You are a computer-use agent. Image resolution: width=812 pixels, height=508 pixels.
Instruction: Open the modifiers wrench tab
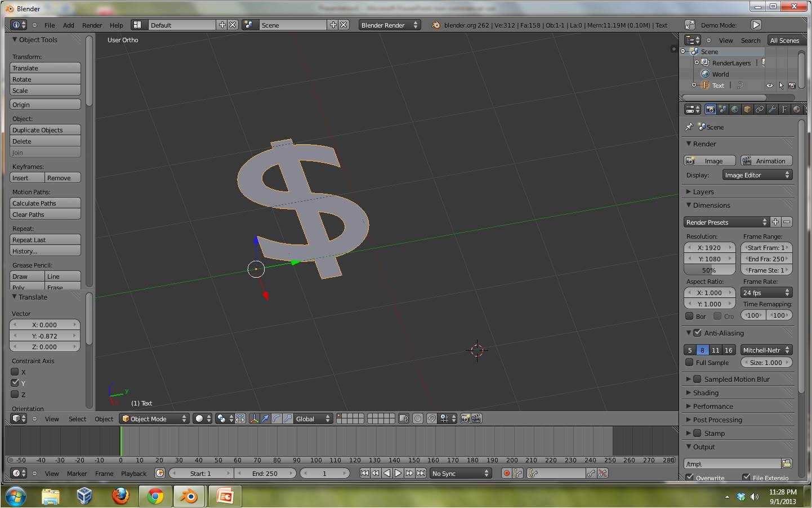[772, 109]
